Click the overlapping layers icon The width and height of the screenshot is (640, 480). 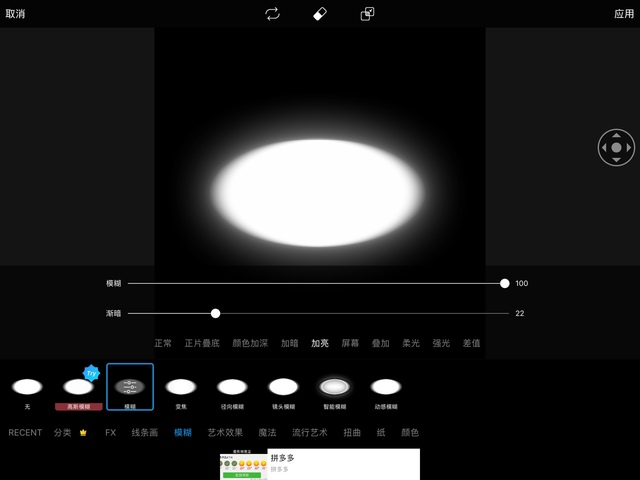367,14
